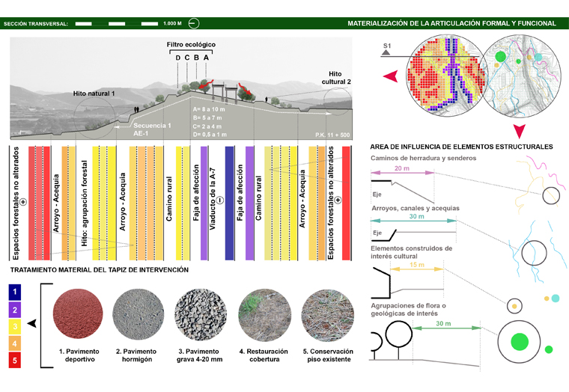The height and width of the screenshot is (392, 569).
Task: Select the Pavimento hormigón texture circle
Action: pos(138,314)
